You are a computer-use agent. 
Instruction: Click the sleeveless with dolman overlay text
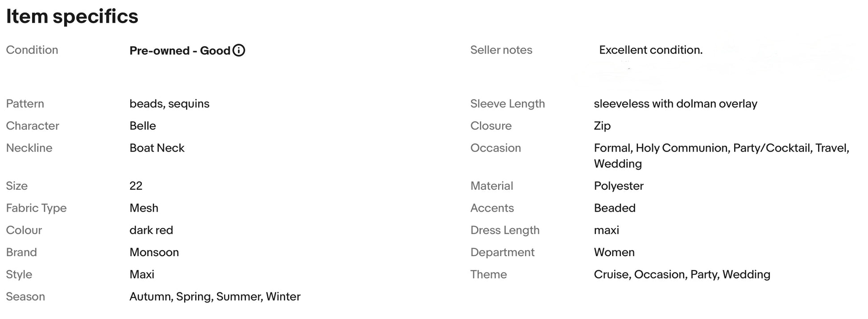click(x=675, y=104)
